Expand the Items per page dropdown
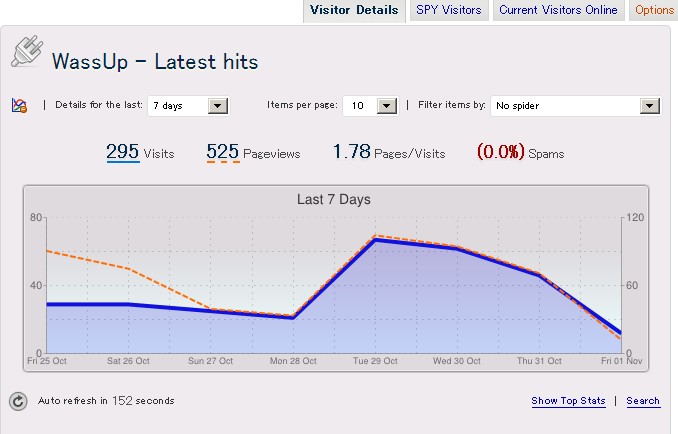This screenshot has width=678, height=434. point(370,105)
